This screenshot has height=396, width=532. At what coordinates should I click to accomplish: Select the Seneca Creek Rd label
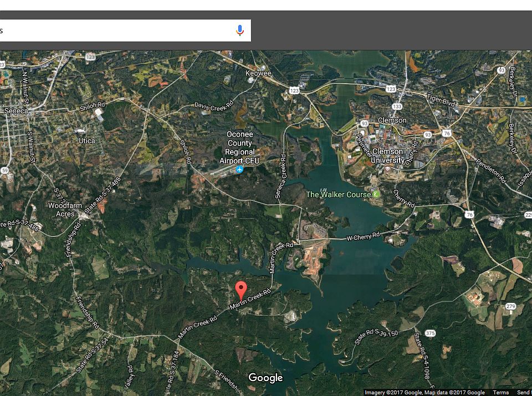coord(280,176)
